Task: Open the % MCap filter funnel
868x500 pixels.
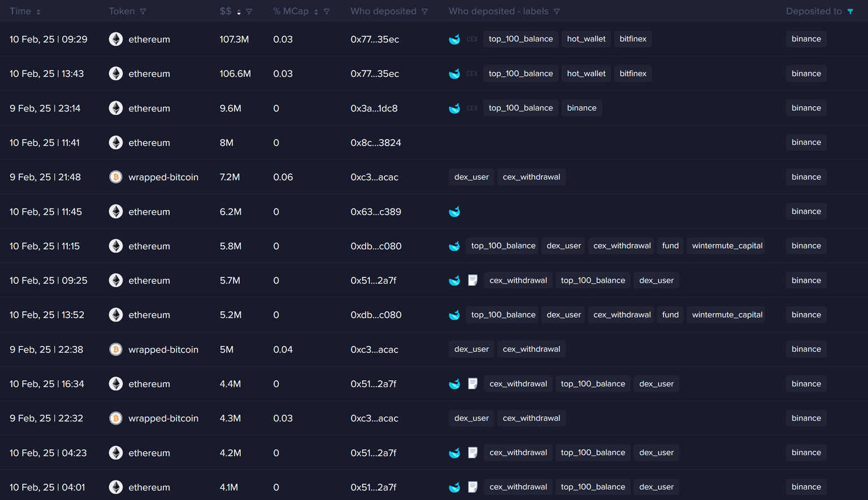Action: [327, 11]
